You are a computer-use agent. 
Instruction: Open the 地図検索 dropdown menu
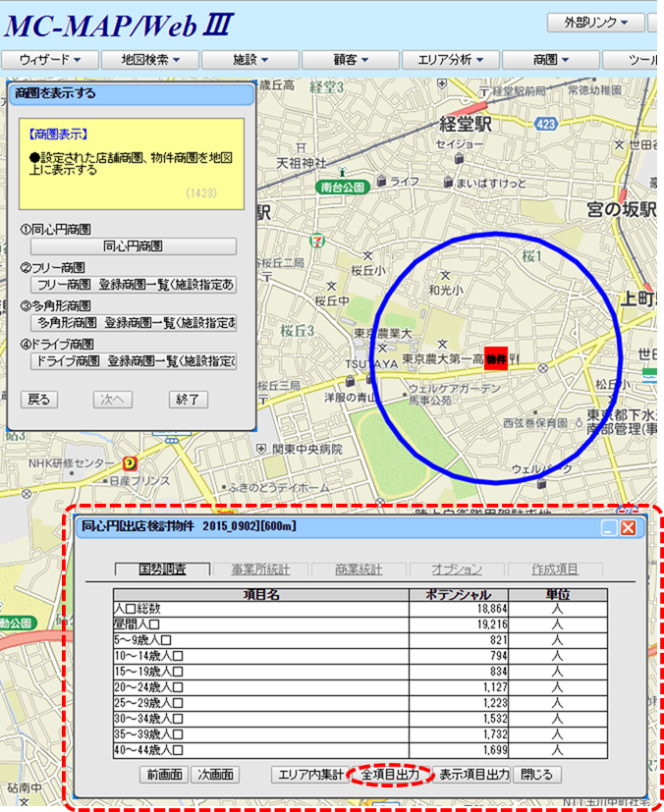150,60
